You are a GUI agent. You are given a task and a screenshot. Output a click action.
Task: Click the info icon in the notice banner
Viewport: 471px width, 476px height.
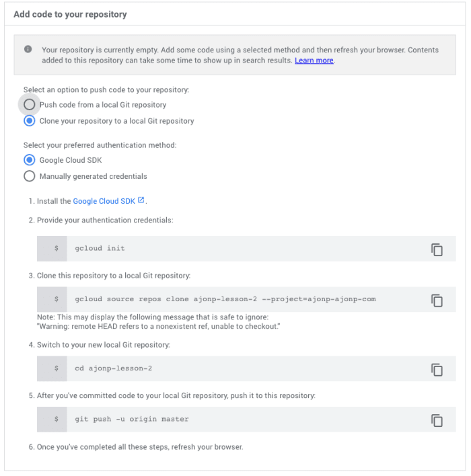(28, 49)
